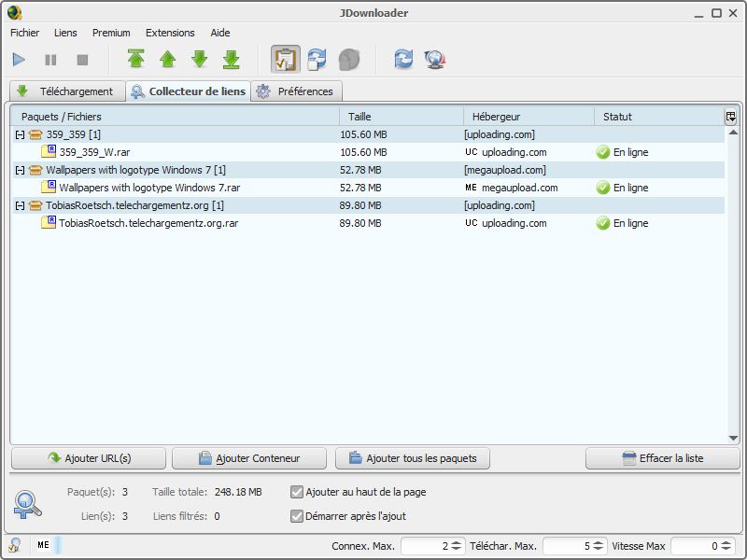This screenshot has width=747, height=560.
Task: Click the magnifier icon in status bar
Action: click(14, 545)
